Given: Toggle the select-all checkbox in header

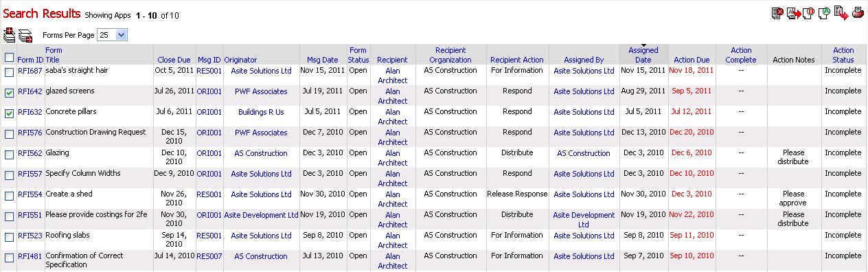Looking at the screenshot, I should pos(9,58).
